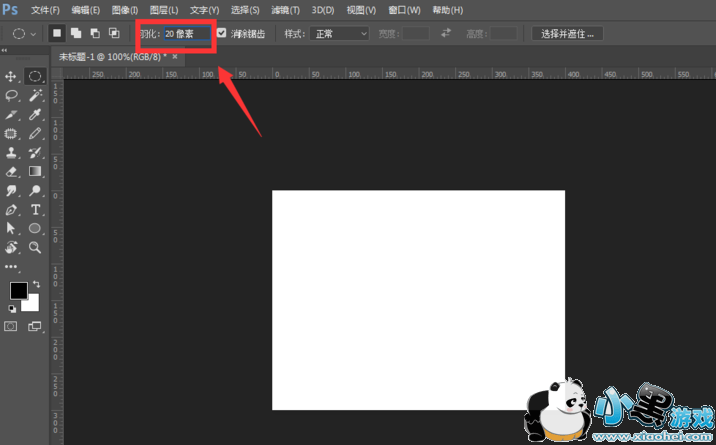Select the Slice knife tool

coord(11,115)
